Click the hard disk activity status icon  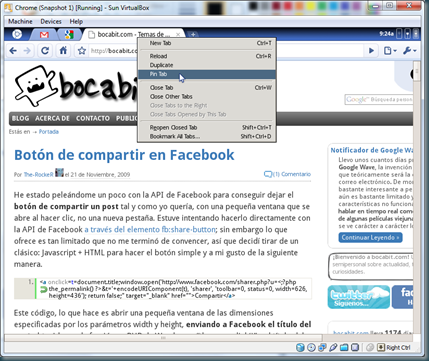[x=300, y=348]
